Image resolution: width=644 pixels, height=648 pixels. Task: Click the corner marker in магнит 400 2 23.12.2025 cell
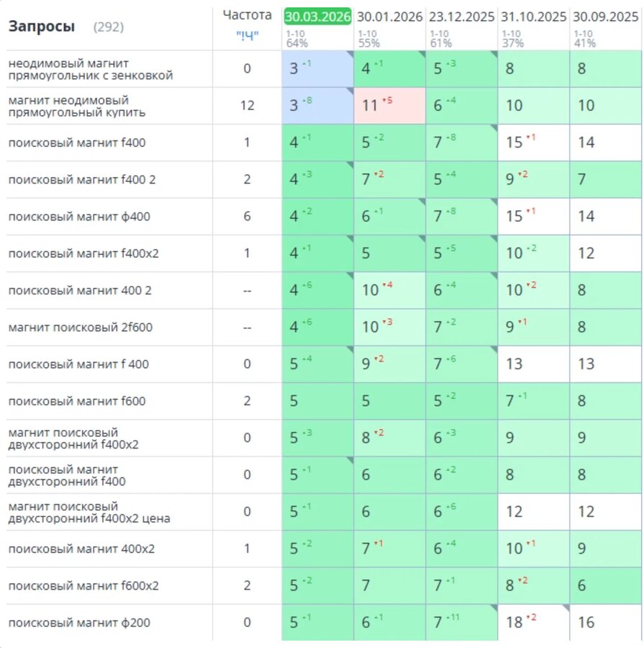pos(494,275)
